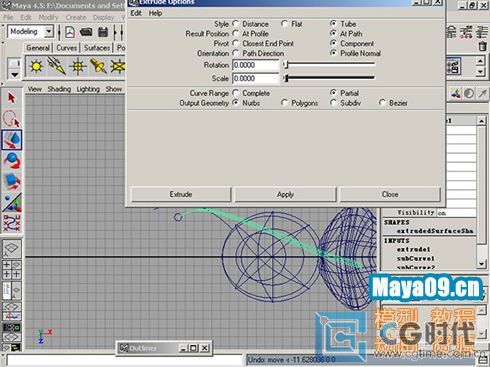Switch to four view layout
The width and height of the screenshot is (490, 367).
(12, 269)
